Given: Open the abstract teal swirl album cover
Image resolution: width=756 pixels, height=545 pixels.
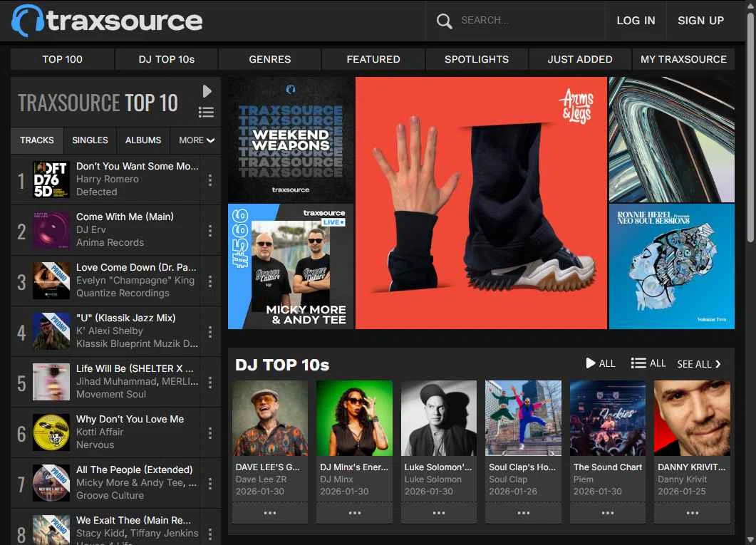Looking at the screenshot, I should (672, 140).
